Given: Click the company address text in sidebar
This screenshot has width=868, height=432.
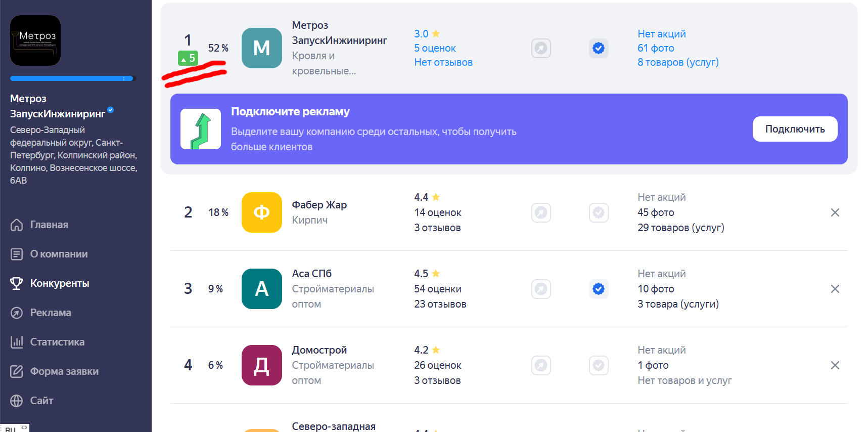Looking at the screenshot, I should [73, 155].
